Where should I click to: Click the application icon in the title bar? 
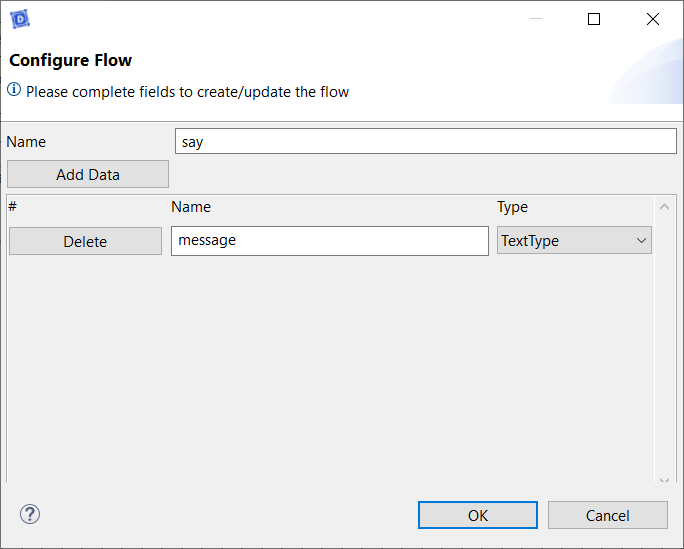click(x=20, y=19)
